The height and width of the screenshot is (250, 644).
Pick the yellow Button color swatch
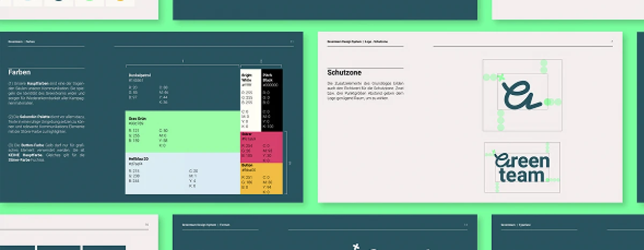[x=261, y=178]
